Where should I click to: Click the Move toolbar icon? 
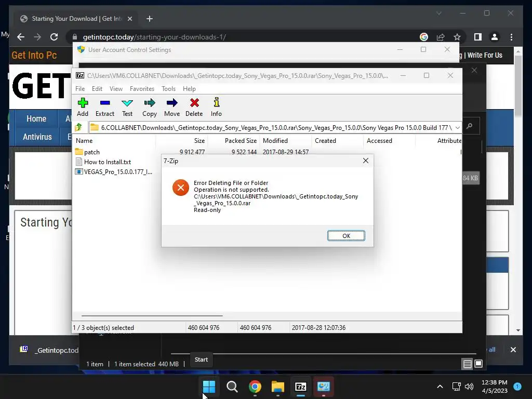[x=172, y=107]
